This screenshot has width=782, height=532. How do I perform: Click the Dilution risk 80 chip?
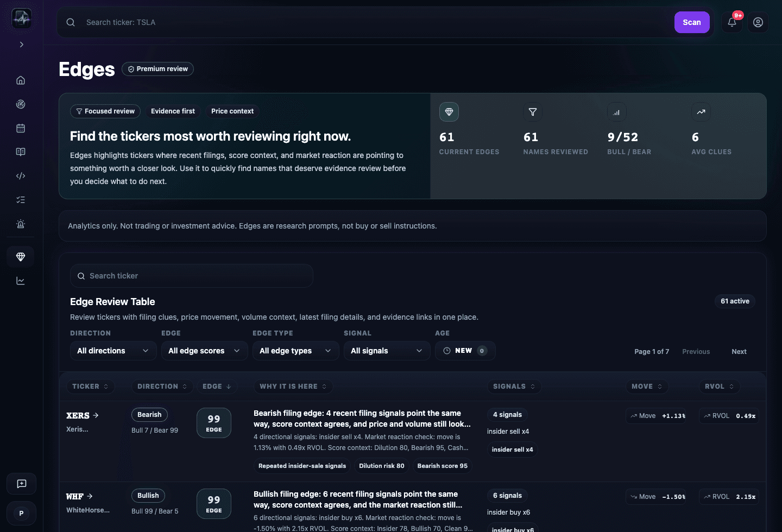(382, 466)
